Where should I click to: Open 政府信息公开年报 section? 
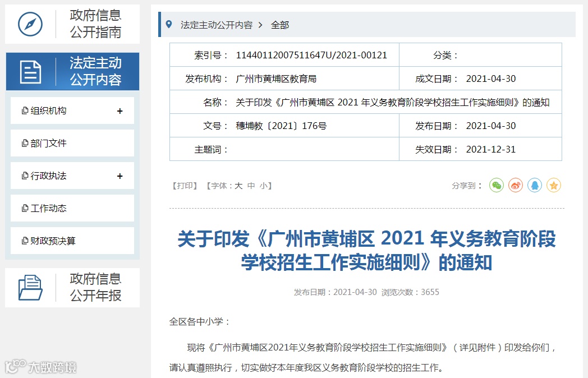[x=72, y=288]
